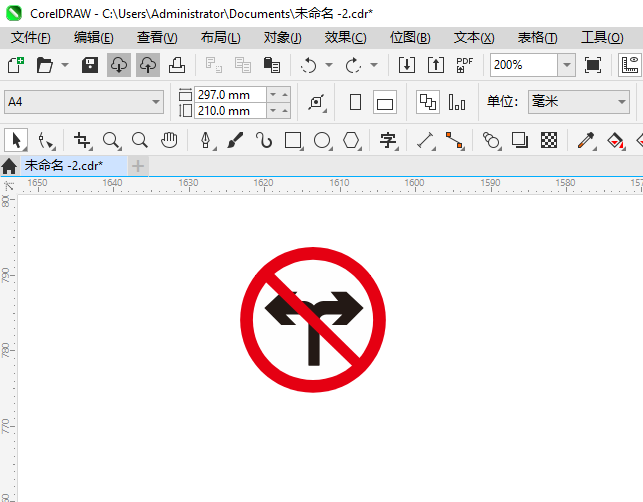
Task: Click the cloud download icon
Action: click(x=119, y=65)
